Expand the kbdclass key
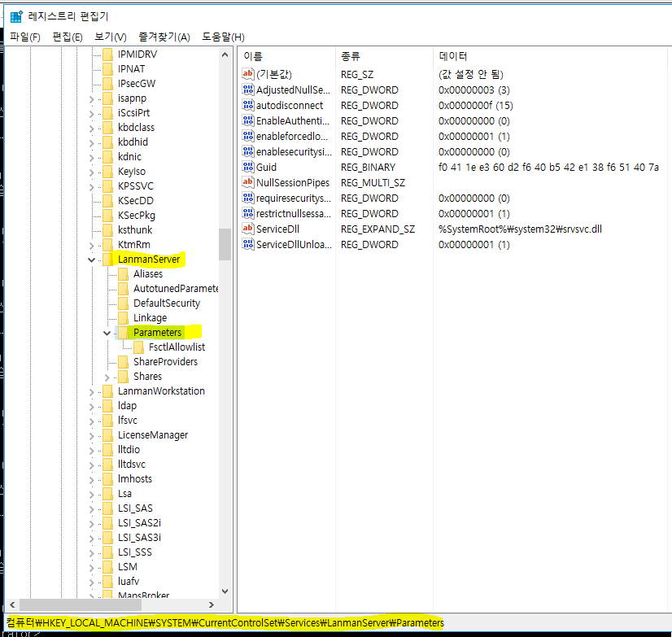Viewport: 672px width, 637px height. tap(91, 129)
